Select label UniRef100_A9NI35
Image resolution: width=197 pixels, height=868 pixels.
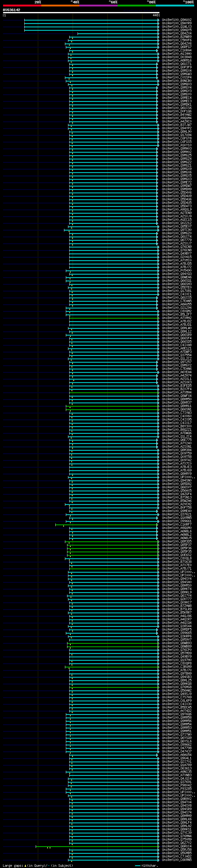click(177, 772)
